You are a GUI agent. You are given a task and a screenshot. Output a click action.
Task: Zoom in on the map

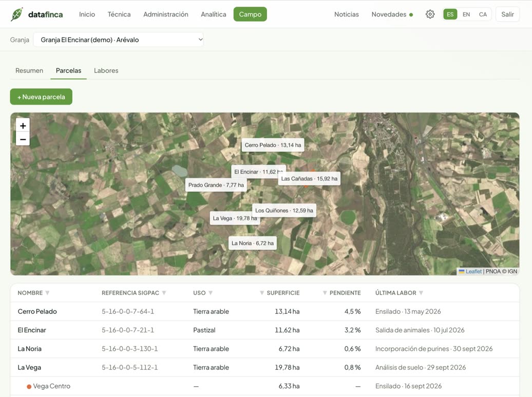coord(23,126)
